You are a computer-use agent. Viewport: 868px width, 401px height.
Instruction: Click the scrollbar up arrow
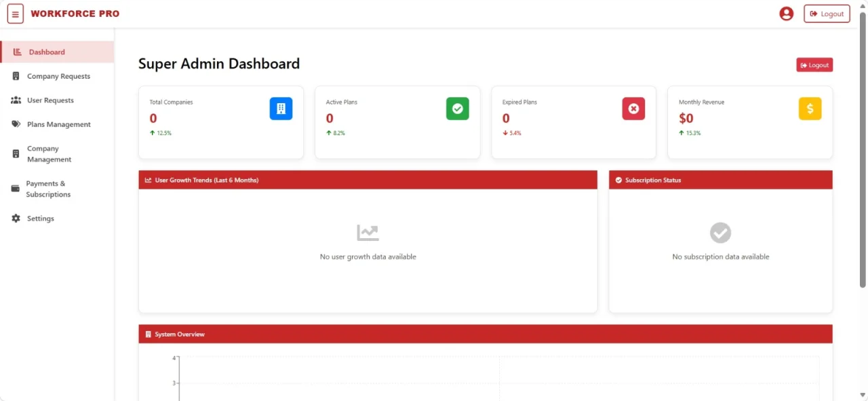863,5
